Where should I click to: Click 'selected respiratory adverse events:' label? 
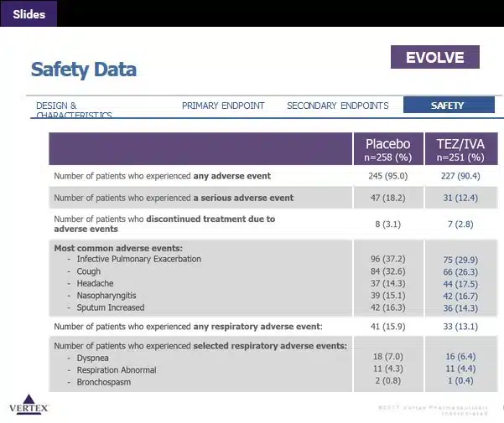tap(200, 346)
